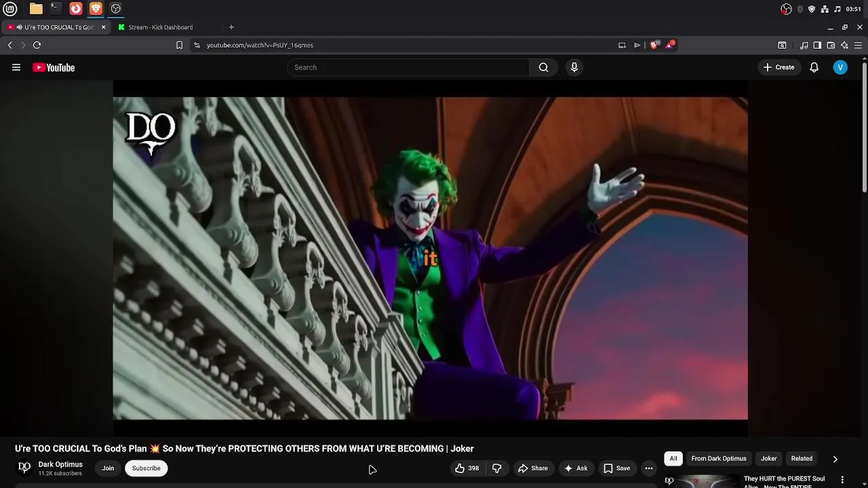Open site settings icon in address bar
Image resolution: width=868 pixels, height=488 pixels.
tap(197, 45)
